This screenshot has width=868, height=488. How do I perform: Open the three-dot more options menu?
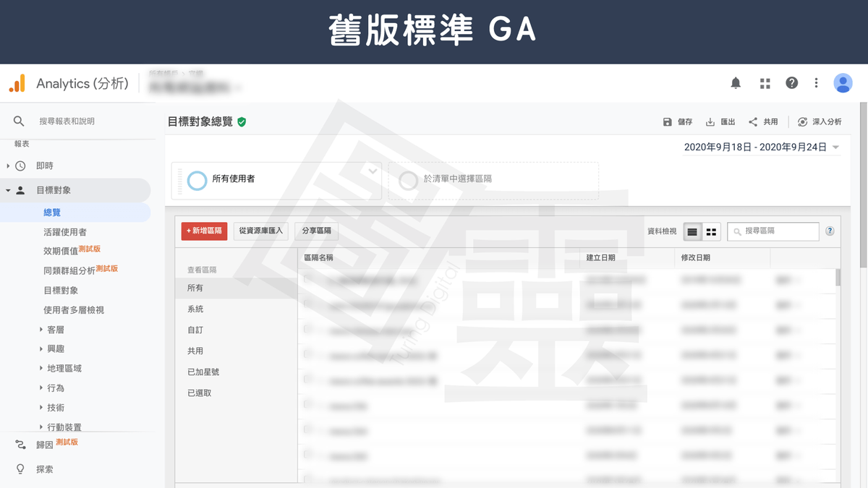click(x=816, y=83)
